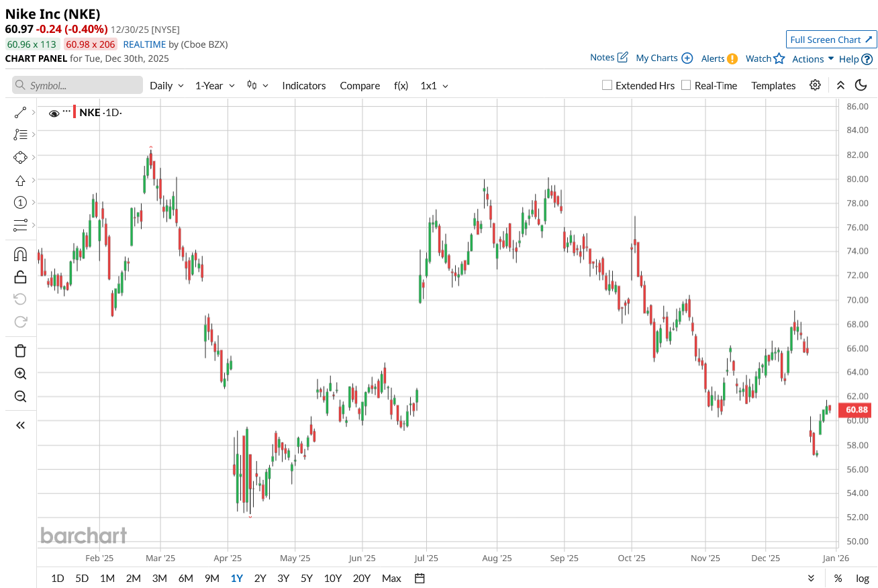
Task: Select the circled number annotation tool
Action: pos(20,203)
